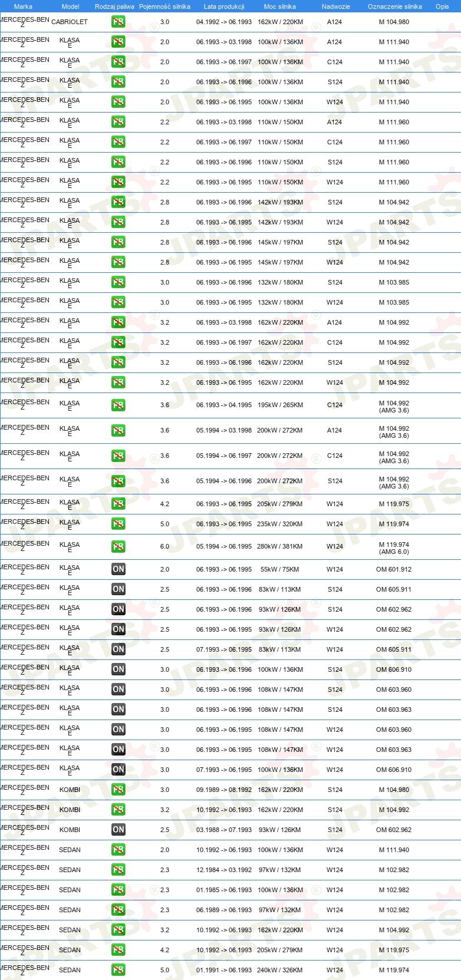
Task: Click the ON icon in the S124 OM 603.963 row
Action: (118, 710)
